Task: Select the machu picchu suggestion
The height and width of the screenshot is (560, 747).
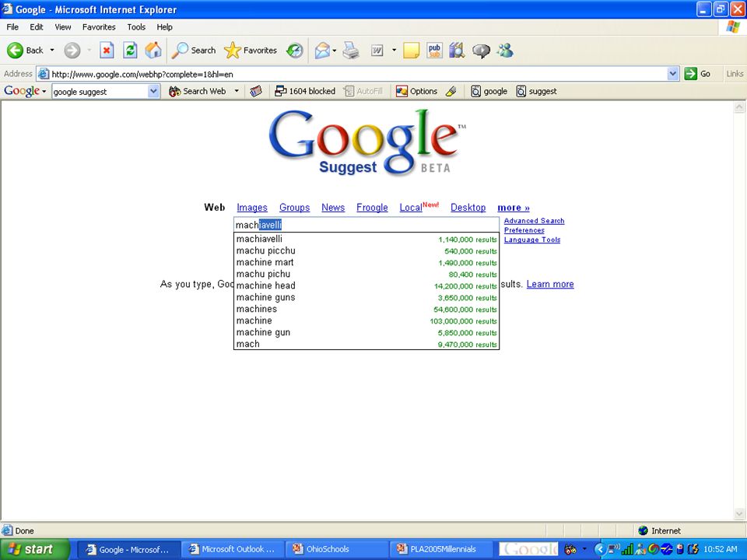Action: (x=366, y=251)
